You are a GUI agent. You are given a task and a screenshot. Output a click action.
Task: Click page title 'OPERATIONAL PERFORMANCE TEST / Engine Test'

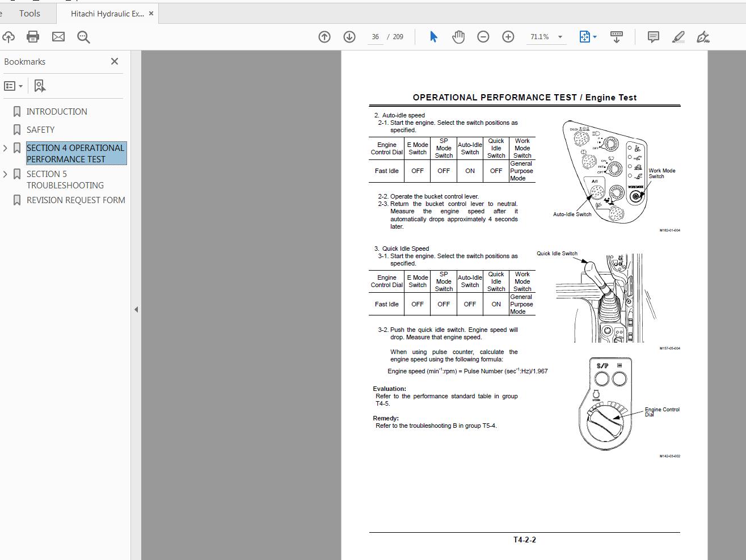[525, 98]
